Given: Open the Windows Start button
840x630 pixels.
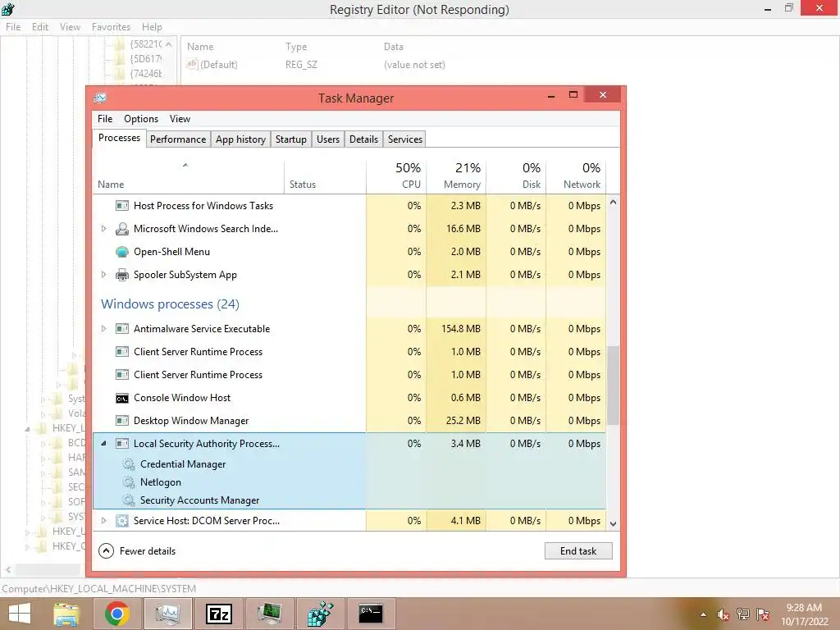Looking at the screenshot, I should (x=20, y=614).
